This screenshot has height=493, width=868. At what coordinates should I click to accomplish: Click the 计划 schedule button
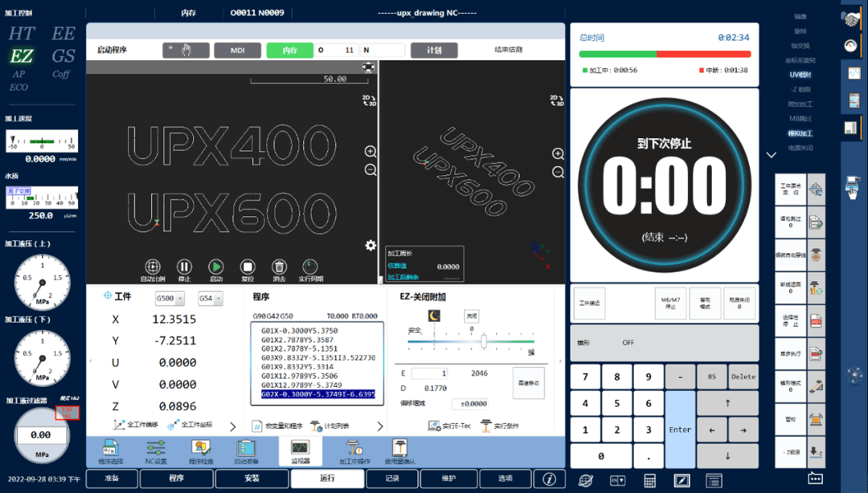pyautogui.click(x=434, y=51)
